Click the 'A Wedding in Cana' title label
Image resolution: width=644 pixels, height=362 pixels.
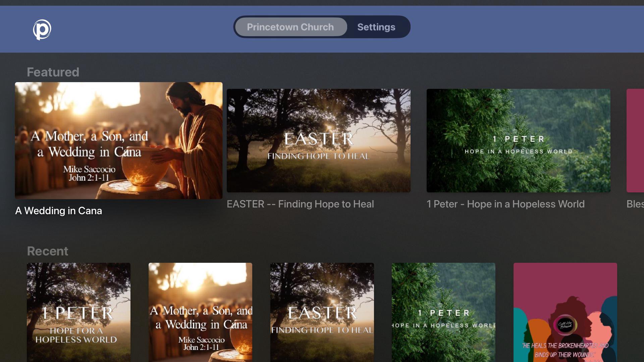(x=59, y=211)
